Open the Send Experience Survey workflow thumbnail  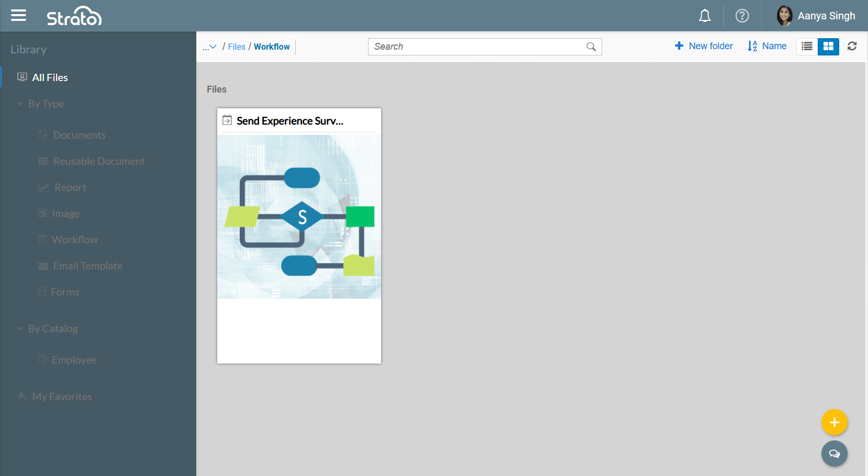(x=299, y=217)
